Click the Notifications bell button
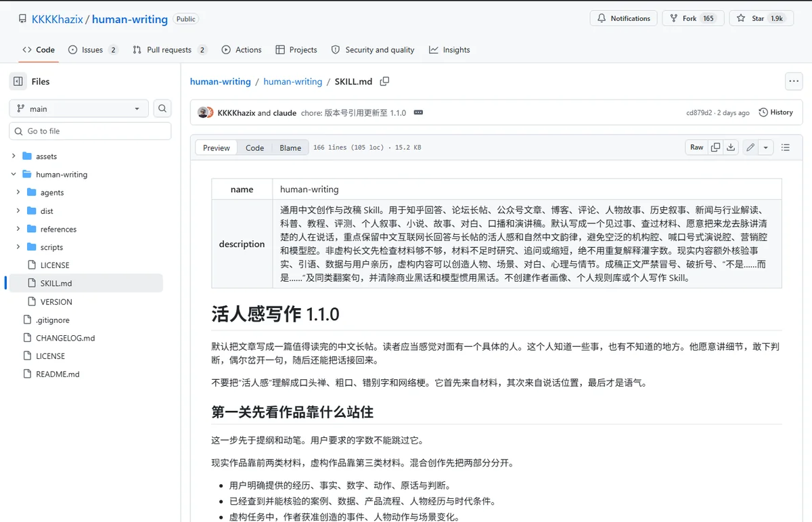 [x=623, y=18]
